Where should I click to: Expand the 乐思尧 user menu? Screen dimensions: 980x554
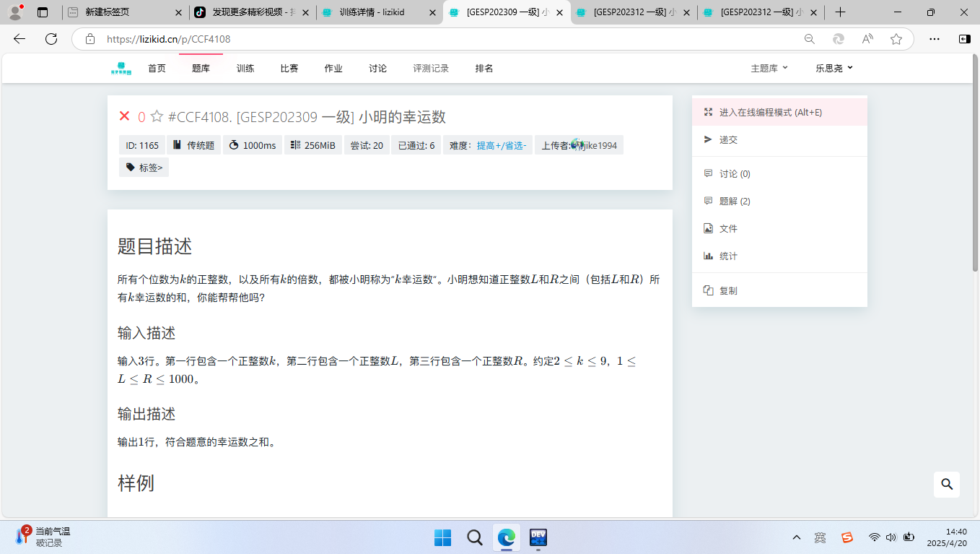click(834, 69)
